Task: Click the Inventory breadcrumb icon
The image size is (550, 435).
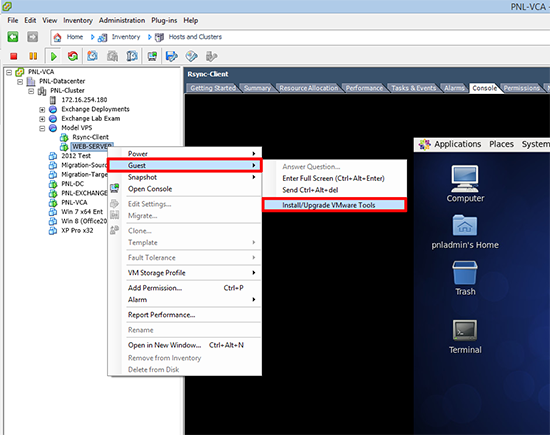Action: 102,37
